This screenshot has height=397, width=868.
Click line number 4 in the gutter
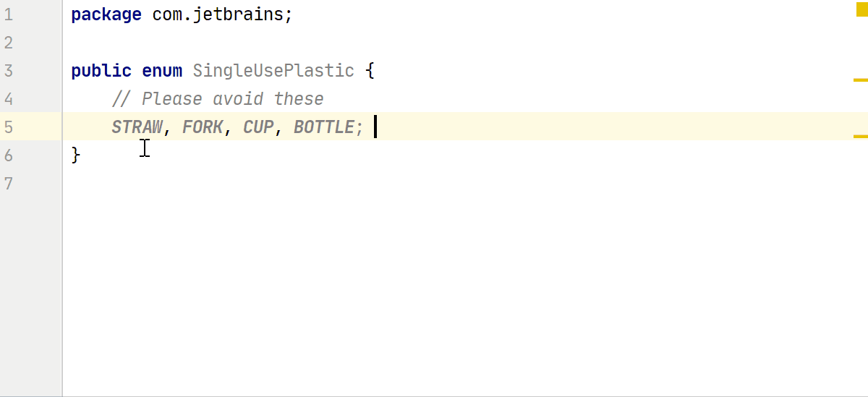8,99
